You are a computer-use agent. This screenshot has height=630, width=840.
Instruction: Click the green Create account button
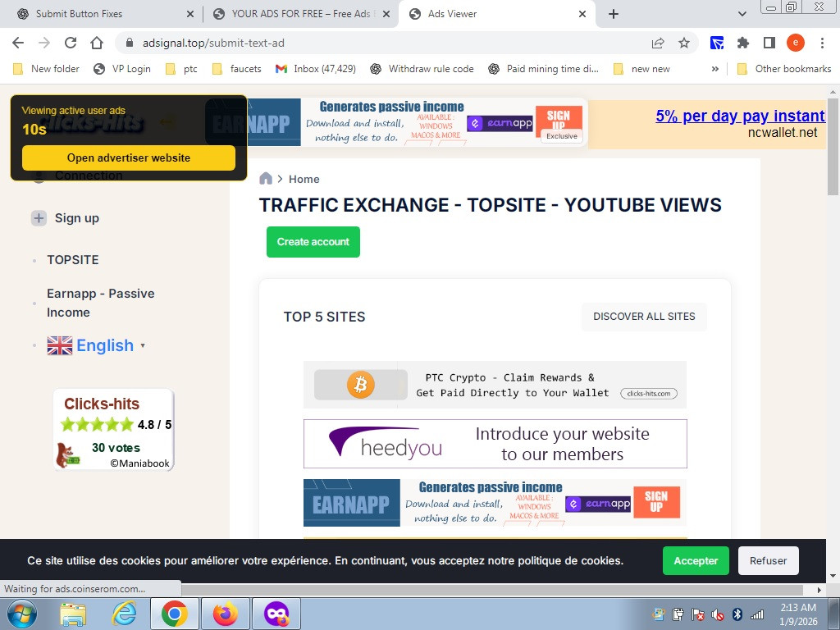313,242
